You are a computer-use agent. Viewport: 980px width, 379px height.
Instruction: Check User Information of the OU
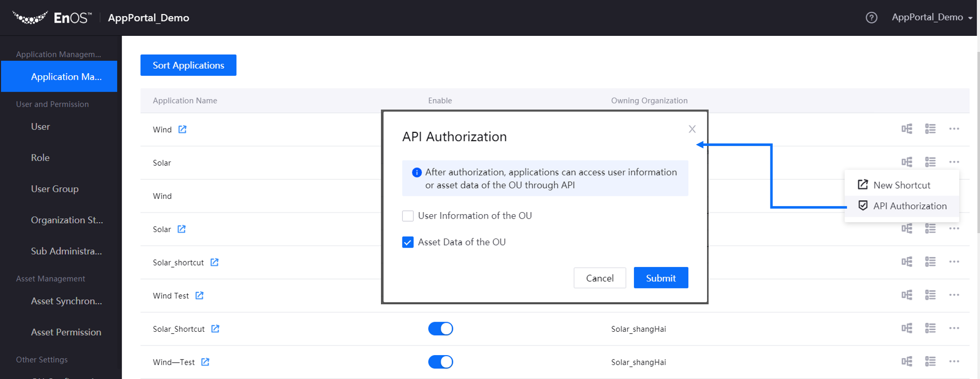[408, 216]
